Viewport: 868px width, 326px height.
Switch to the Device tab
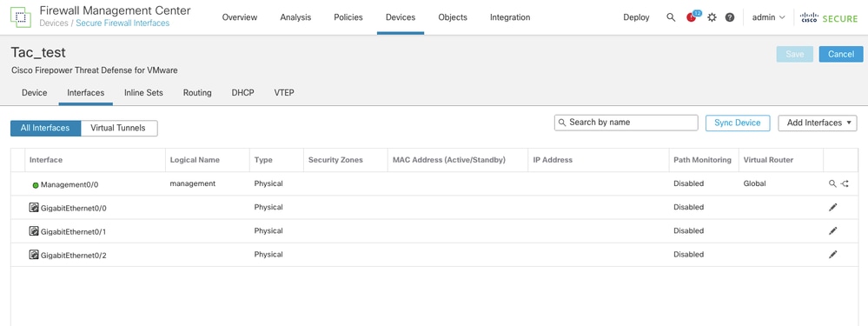click(x=35, y=92)
